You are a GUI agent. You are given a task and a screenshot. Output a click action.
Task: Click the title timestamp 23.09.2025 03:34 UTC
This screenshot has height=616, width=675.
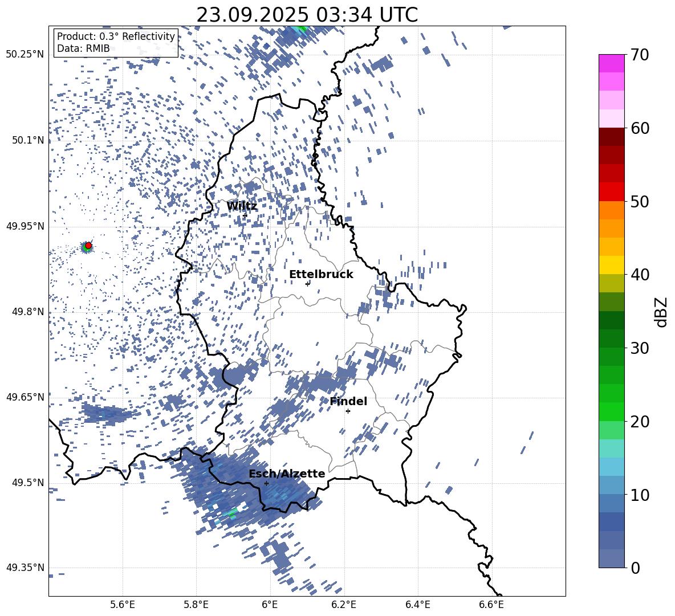(307, 15)
